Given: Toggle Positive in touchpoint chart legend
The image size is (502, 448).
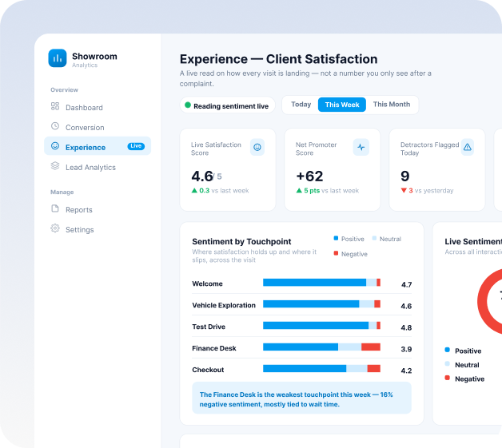Looking at the screenshot, I should pos(349,239).
